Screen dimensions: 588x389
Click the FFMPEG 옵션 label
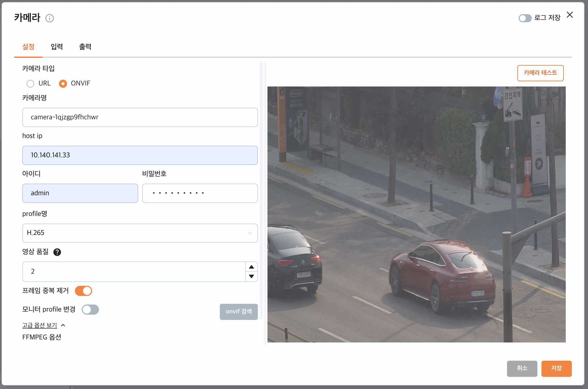[42, 337]
